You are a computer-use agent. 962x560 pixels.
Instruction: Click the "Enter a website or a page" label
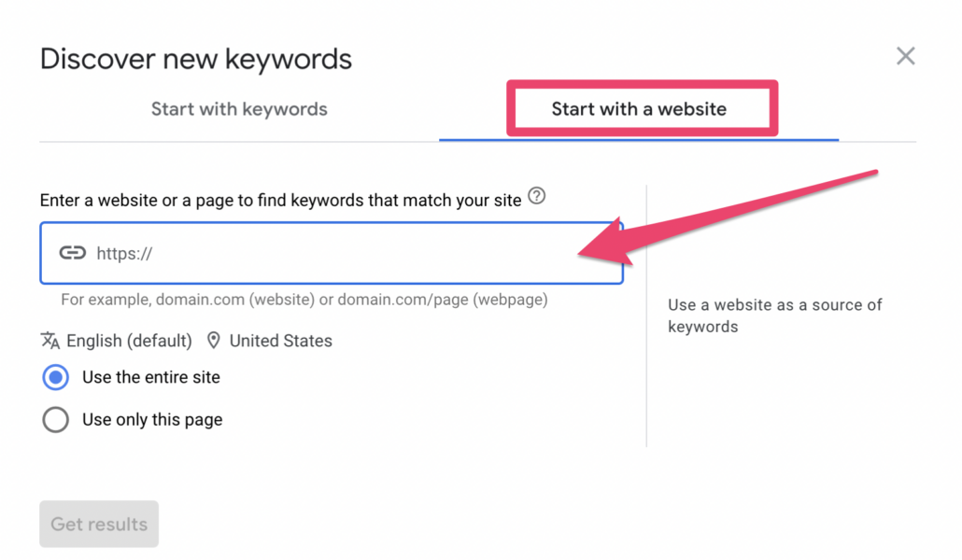pyautogui.click(x=280, y=200)
